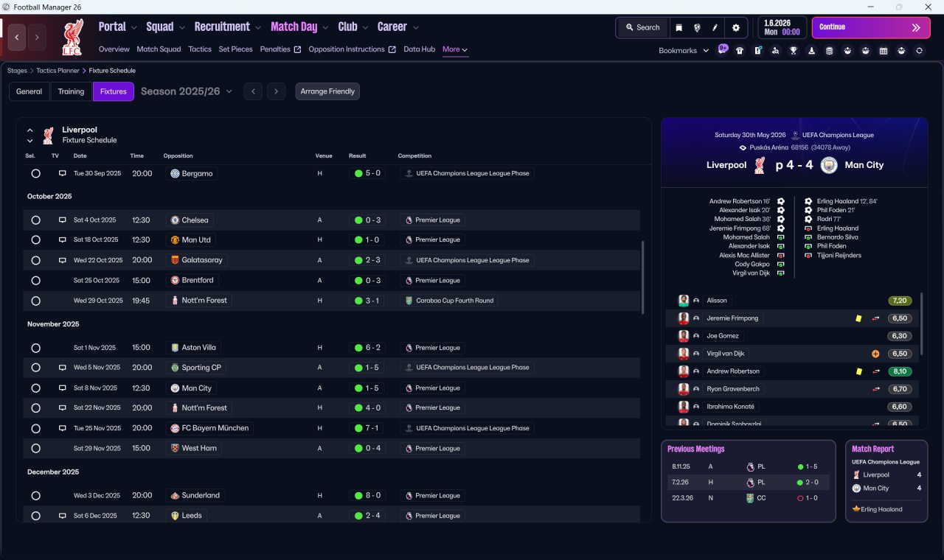
Task: Open the Season 2025/26 dropdown
Action: (x=187, y=91)
